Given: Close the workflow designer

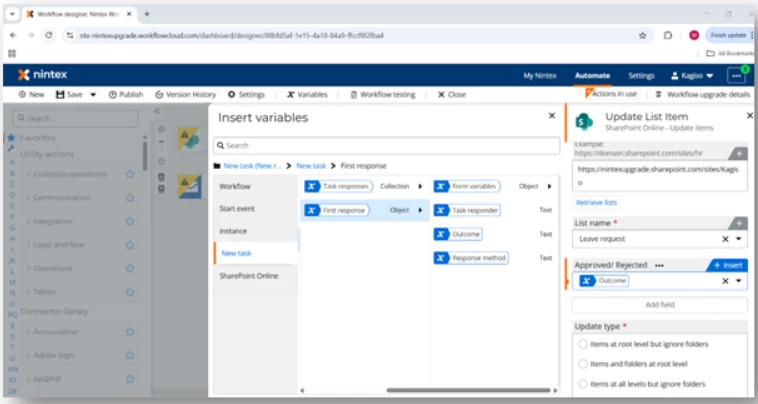Looking at the screenshot, I should coord(452,94).
